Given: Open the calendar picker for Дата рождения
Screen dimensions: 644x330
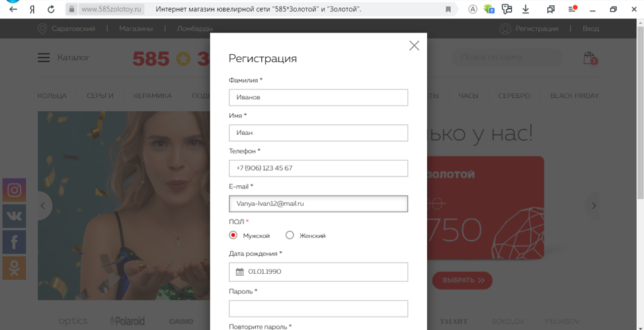Looking at the screenshot, I should click(x=239, y=272).
